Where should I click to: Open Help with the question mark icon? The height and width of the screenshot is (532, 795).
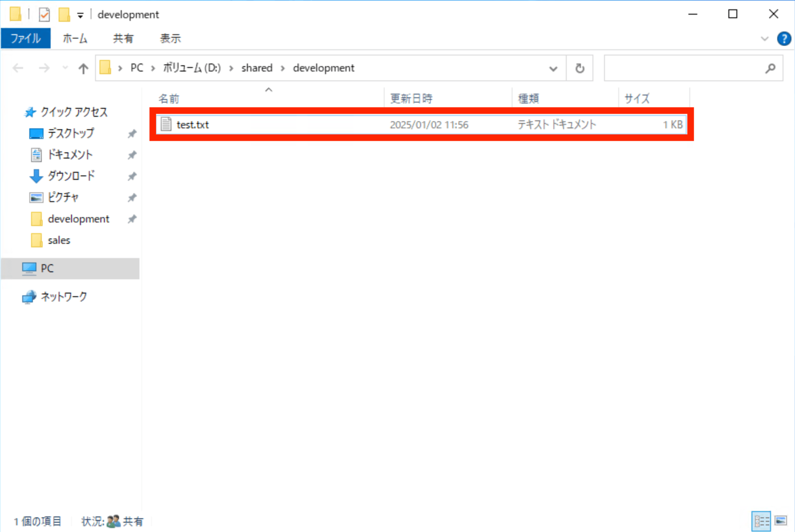pyautogui.click(x=784, y=39)
